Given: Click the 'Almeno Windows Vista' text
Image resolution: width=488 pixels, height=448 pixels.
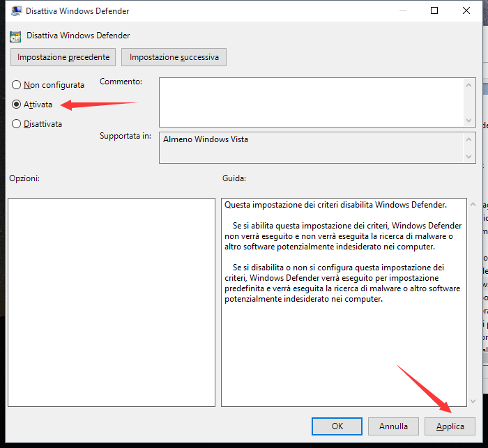Looking at the screenshot, I should point(206,139).
